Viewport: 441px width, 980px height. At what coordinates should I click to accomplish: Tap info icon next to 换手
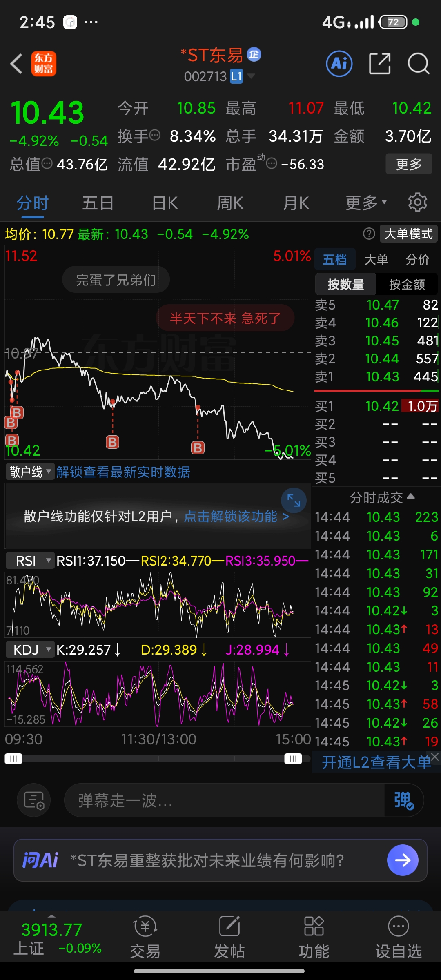[155, 135]
